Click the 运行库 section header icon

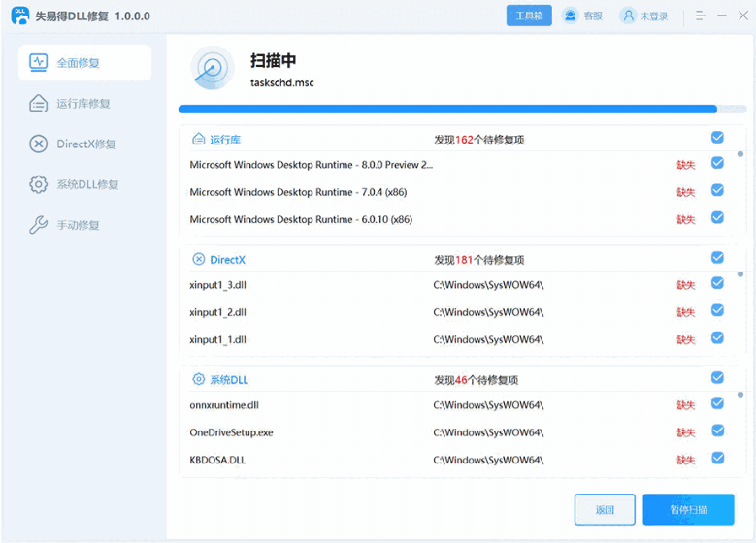tap(199, 140)
